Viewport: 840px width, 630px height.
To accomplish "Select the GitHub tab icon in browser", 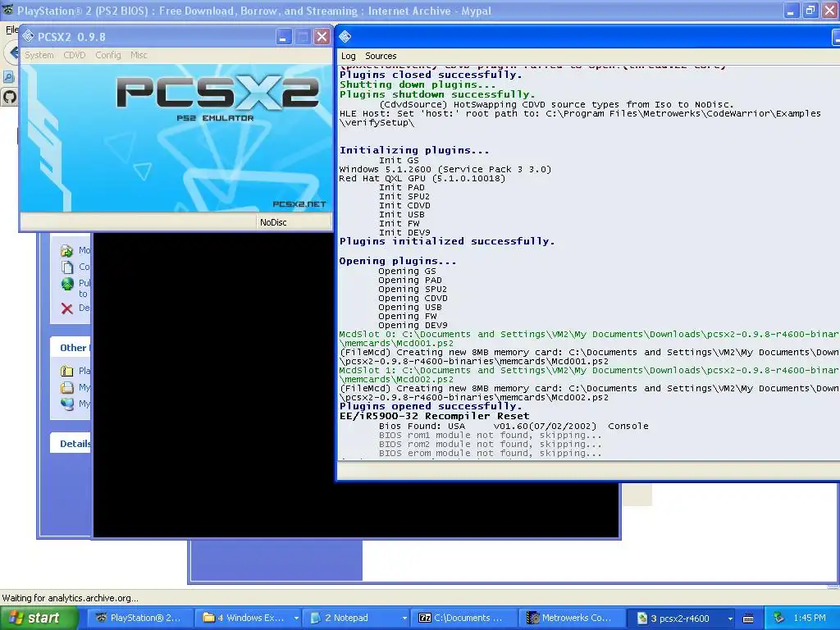I will [9, 97].
